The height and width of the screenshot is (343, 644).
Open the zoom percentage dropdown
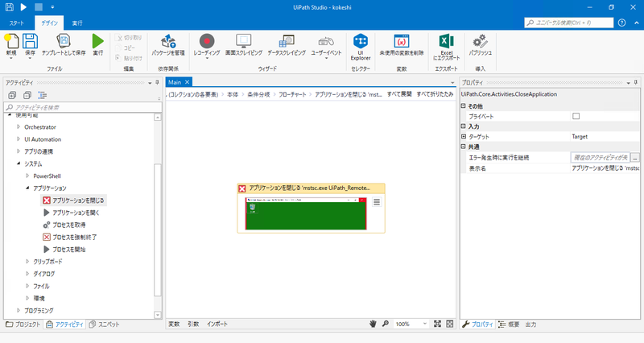pyautogui.click(x=425, y=324)
